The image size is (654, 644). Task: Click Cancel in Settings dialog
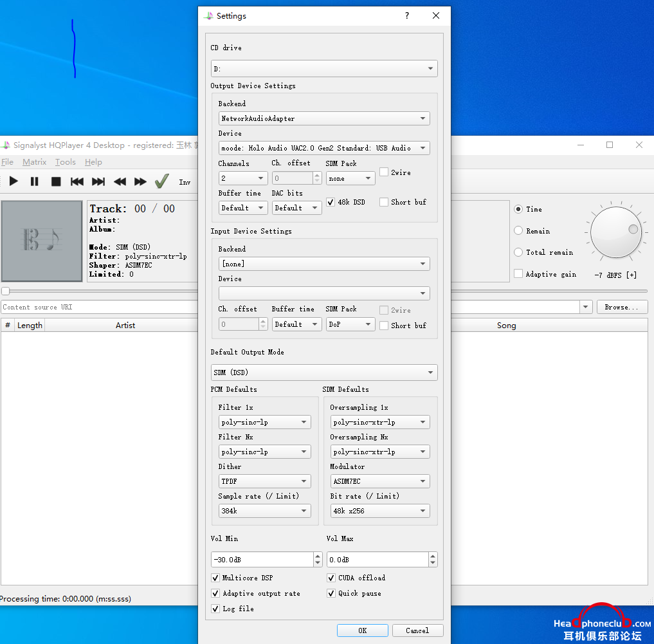[417, 630]
